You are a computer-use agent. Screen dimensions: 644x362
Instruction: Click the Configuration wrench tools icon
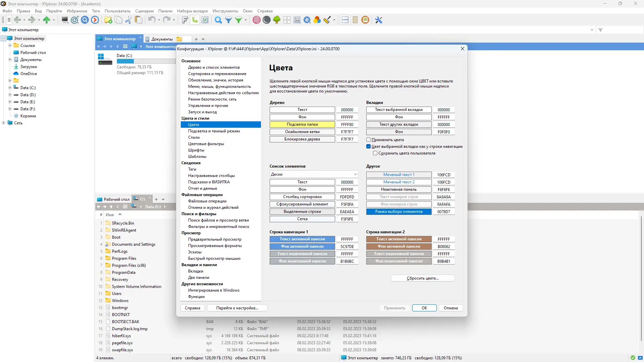[x=379, y=20]
